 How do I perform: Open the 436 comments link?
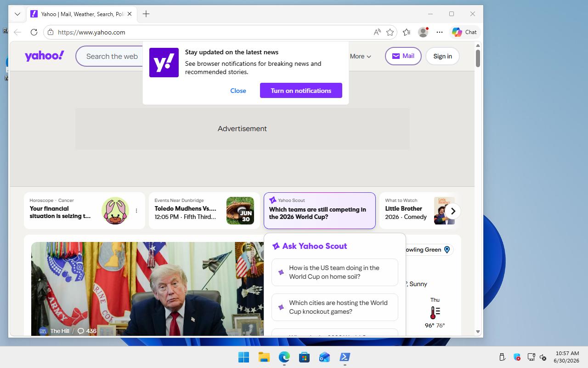[x=87, y=331]
